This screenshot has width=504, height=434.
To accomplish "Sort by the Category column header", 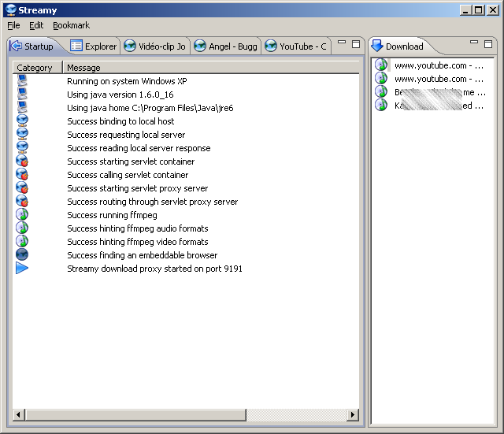I will tap(38, 68).
